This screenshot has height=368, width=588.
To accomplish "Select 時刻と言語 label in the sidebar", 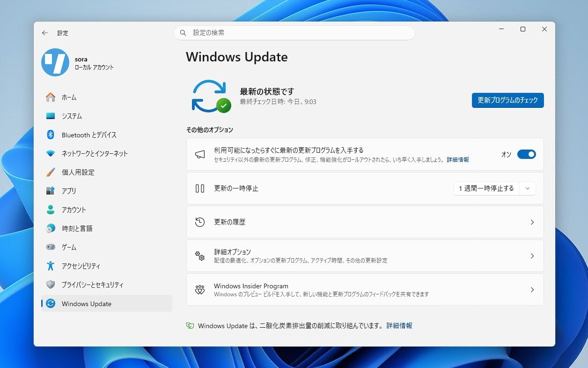I will pos(77,228).
